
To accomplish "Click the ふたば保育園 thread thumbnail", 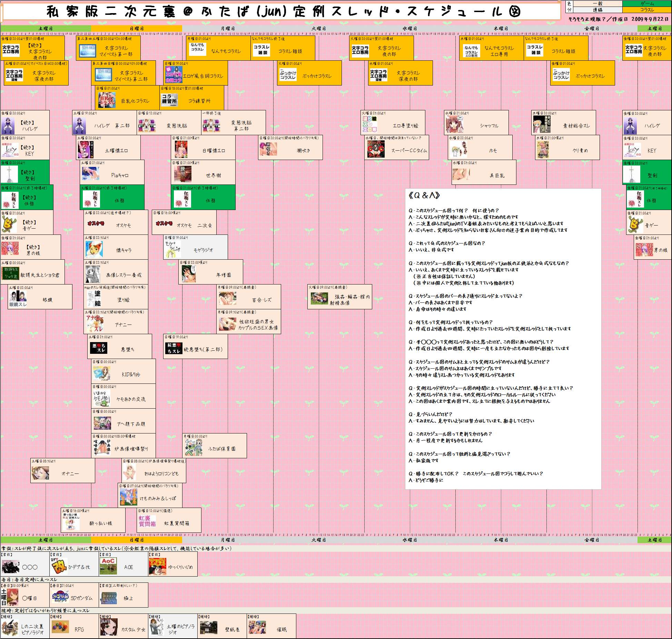I will (194, 448).
